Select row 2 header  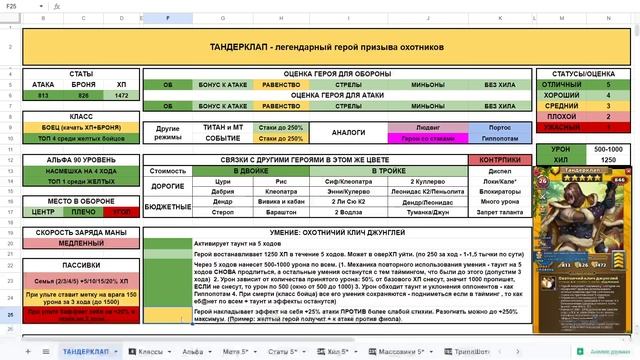coord(10,47)
